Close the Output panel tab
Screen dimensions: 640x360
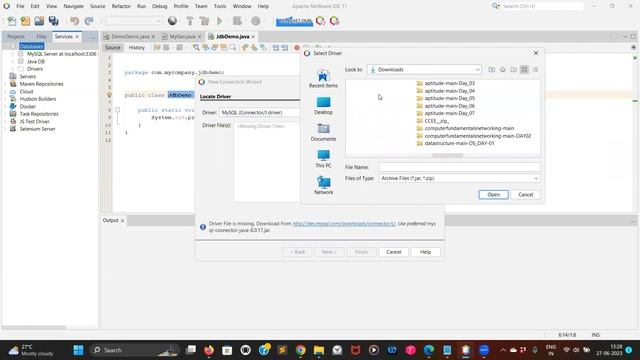122,220
